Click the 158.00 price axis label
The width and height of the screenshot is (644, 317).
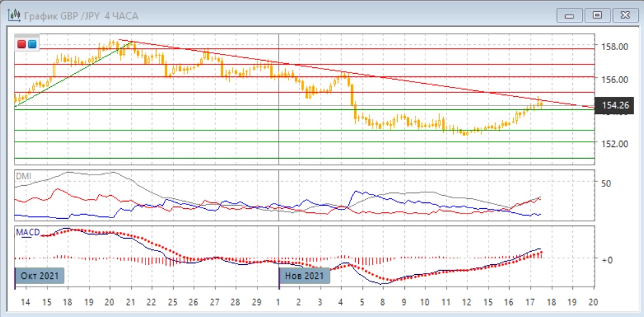[x=612, y=47]
